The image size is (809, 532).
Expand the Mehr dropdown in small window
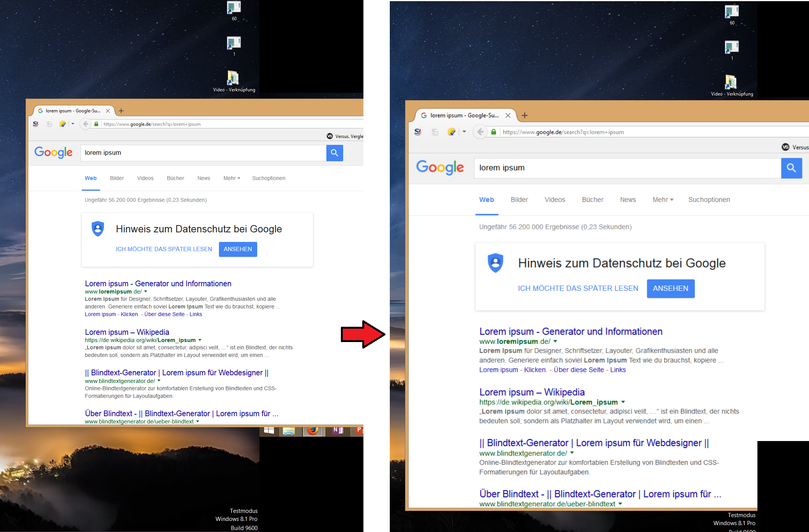point(232,178)
